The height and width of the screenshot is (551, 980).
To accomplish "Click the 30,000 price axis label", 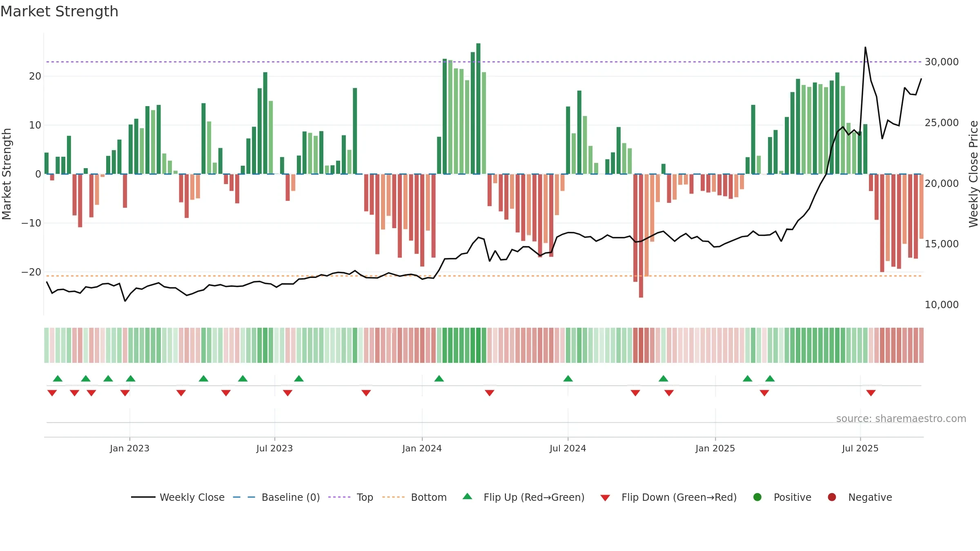I will click(x=942, y=62).
